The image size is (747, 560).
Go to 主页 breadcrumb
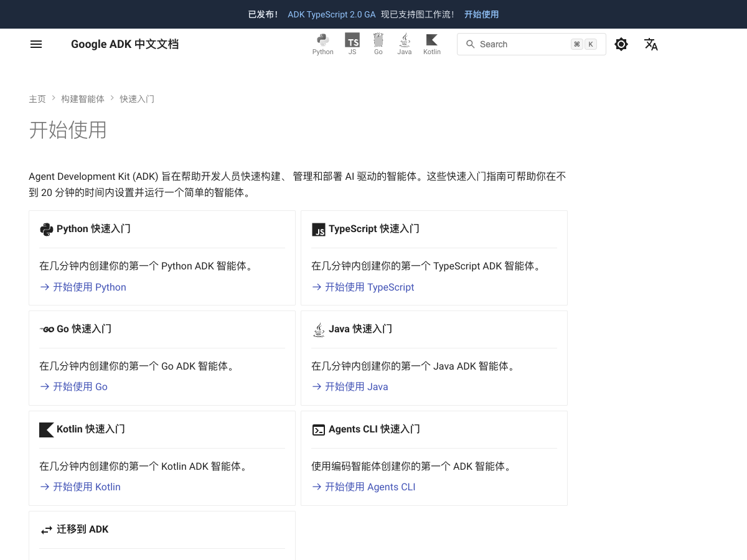pos(37,99)
